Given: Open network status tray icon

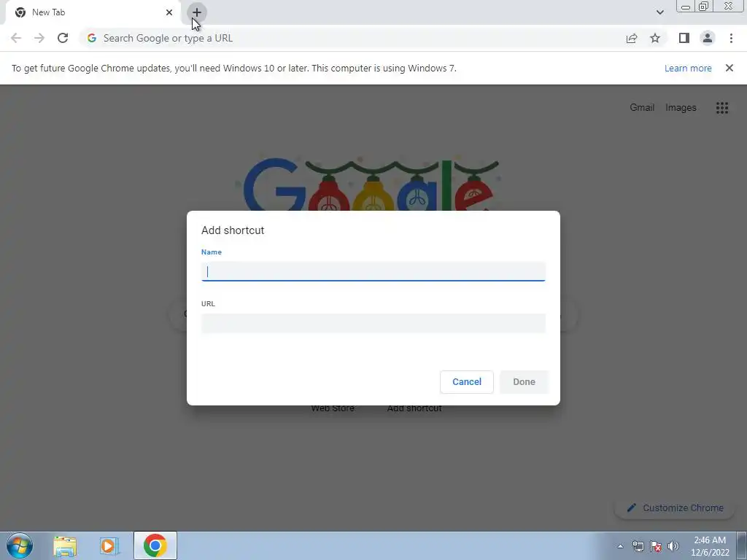Looking at the screenshot, I should pyautogui.click(x=638, y=546).
